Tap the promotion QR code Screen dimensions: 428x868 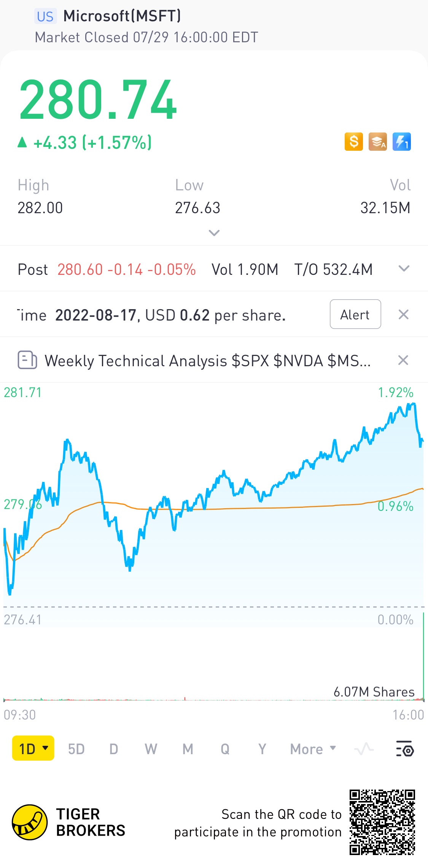click(x=382, y=822)
